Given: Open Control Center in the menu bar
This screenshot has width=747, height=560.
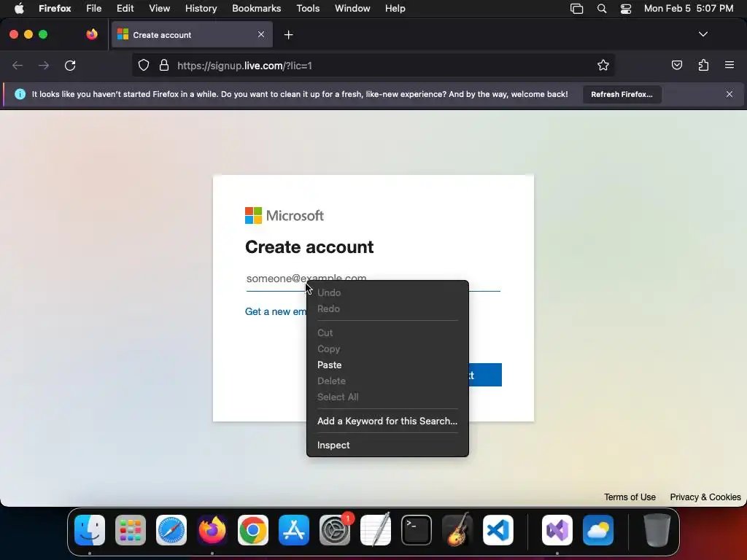Looking at the screenshot, I should point(625,9).
